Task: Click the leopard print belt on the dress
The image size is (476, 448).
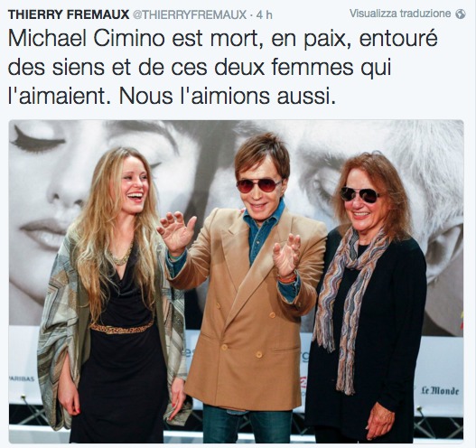Action: pos(121,328)
